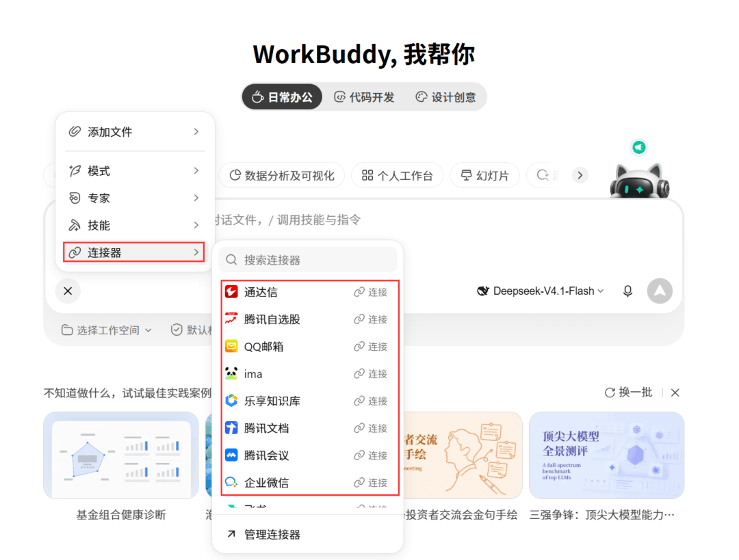Connect 乐享知识库 via its 连接 link
Screen dimensions: 739x560
click(x=371, y=401)
